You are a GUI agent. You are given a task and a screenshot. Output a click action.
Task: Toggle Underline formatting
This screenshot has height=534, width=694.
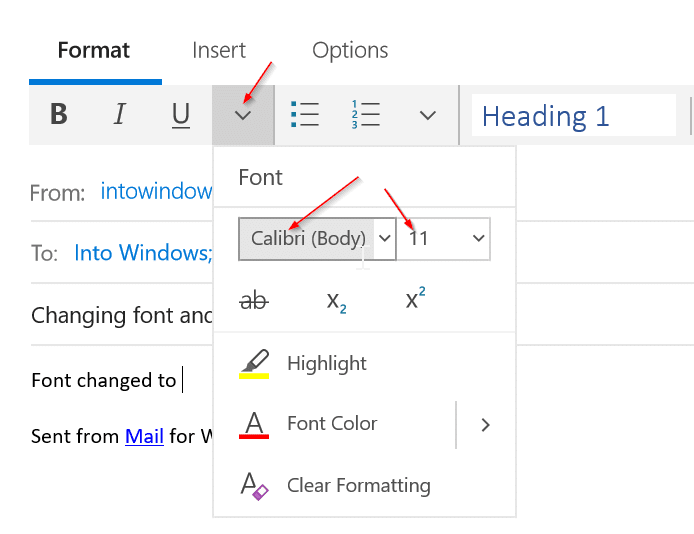[181, 115]
